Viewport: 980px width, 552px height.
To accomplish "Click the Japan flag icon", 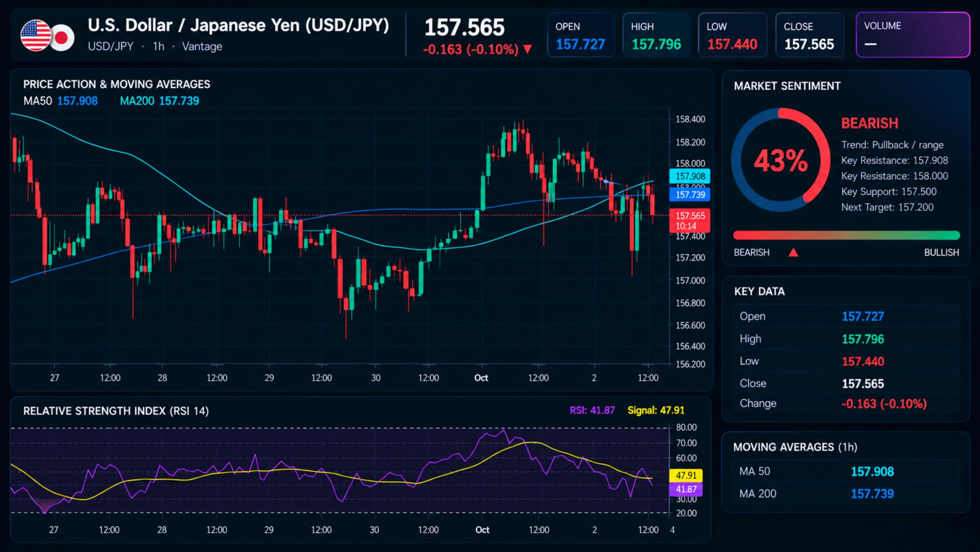I will 62,38.
